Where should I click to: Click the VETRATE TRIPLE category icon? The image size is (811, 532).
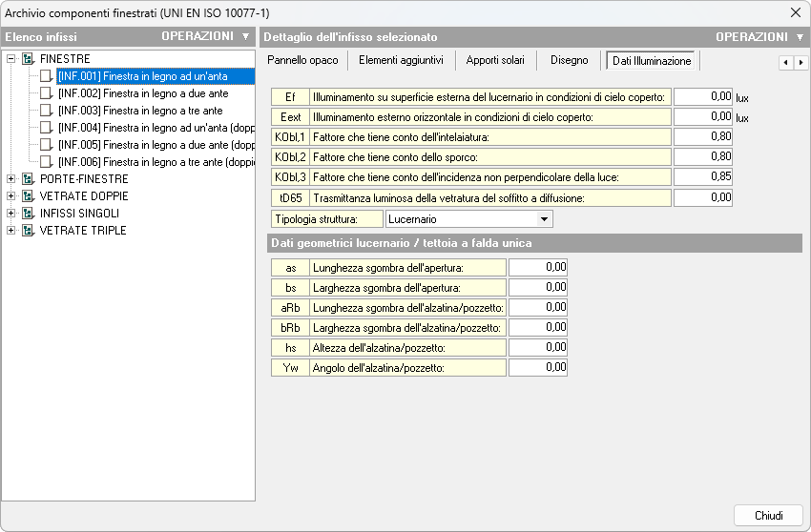coord(28,231)
